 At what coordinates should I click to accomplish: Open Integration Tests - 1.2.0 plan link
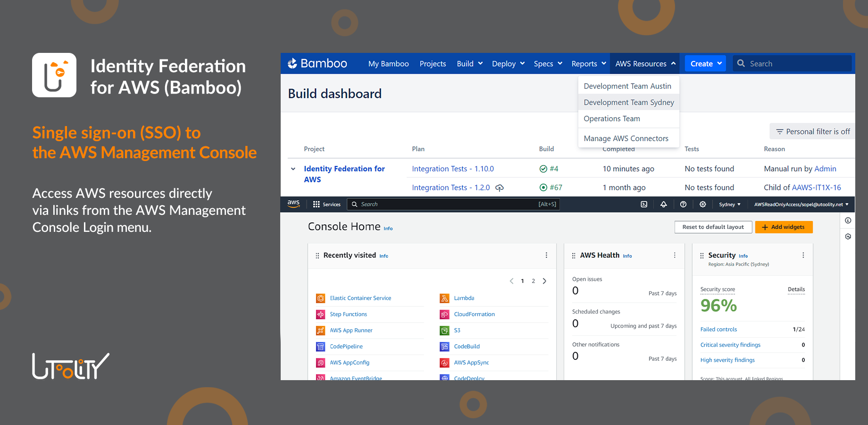coord(451,187)
